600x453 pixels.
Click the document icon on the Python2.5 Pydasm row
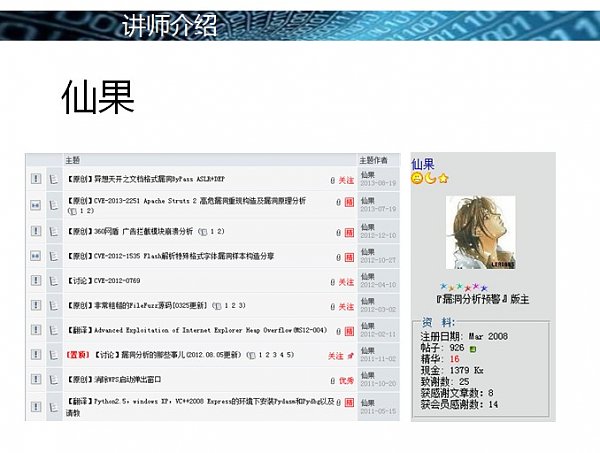[x=54, y=407]
